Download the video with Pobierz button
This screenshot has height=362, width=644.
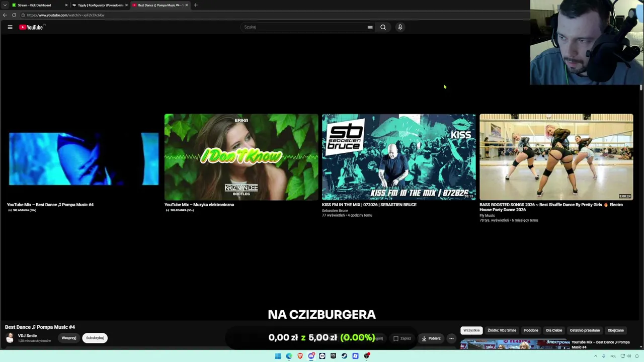431,338
